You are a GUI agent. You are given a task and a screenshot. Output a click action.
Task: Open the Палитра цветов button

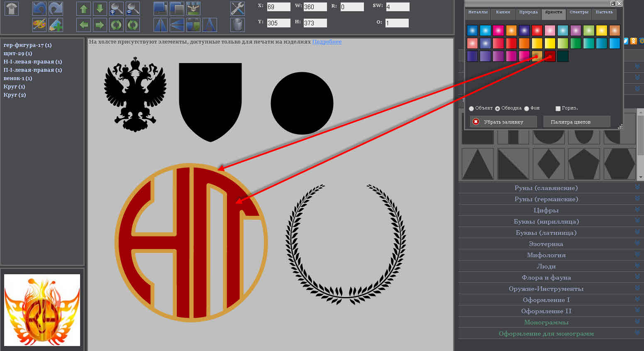(577, 122)
